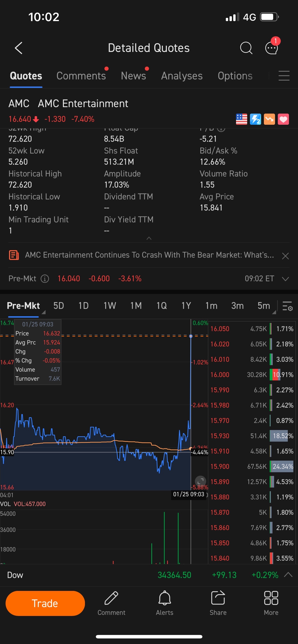Tap the news article icon

(14, 255)
